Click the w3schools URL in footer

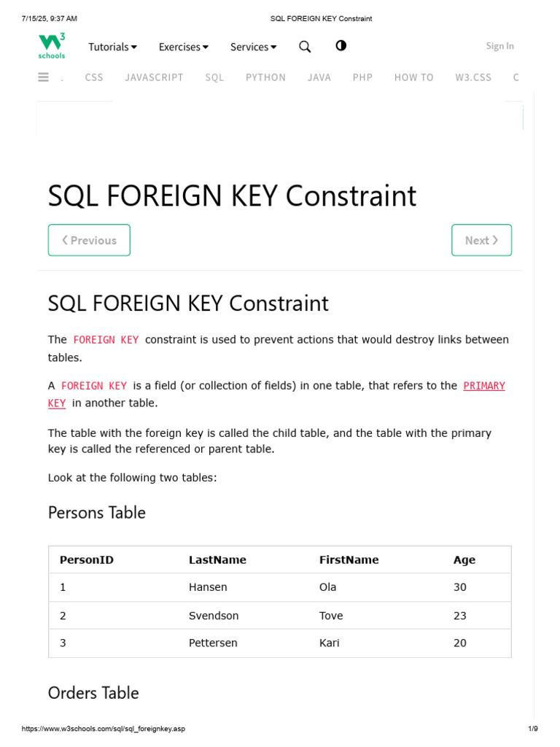(x=104, y=729)
